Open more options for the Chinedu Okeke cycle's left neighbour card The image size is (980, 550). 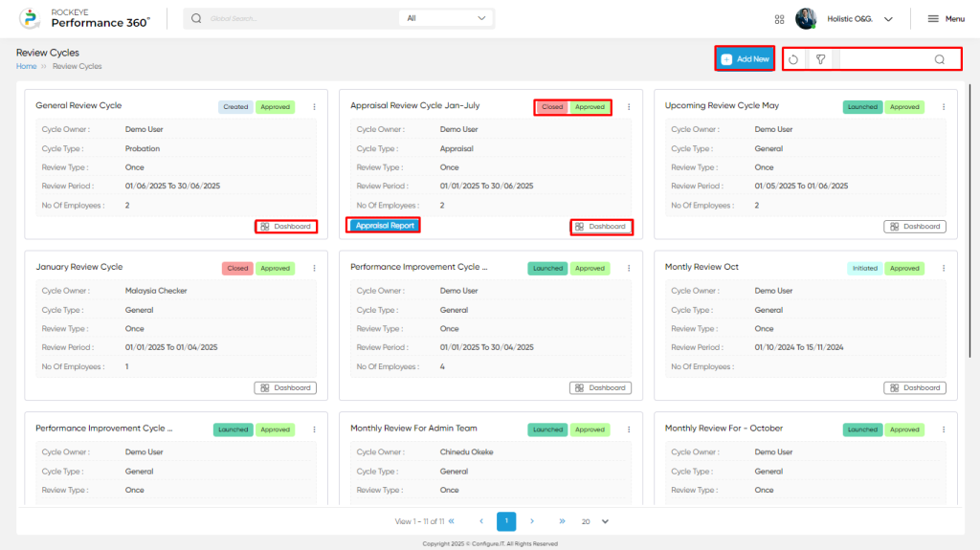click(x=314, y=429)
